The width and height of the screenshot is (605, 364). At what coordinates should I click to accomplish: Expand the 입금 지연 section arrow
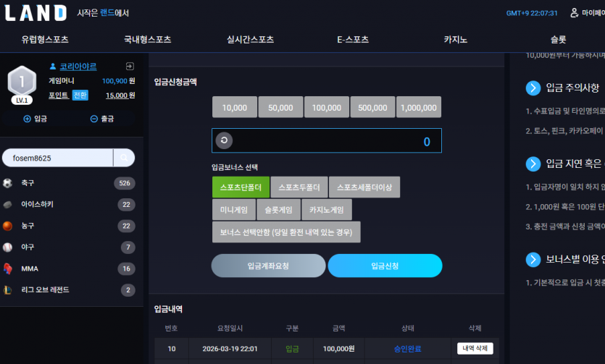tap(533, 164)
